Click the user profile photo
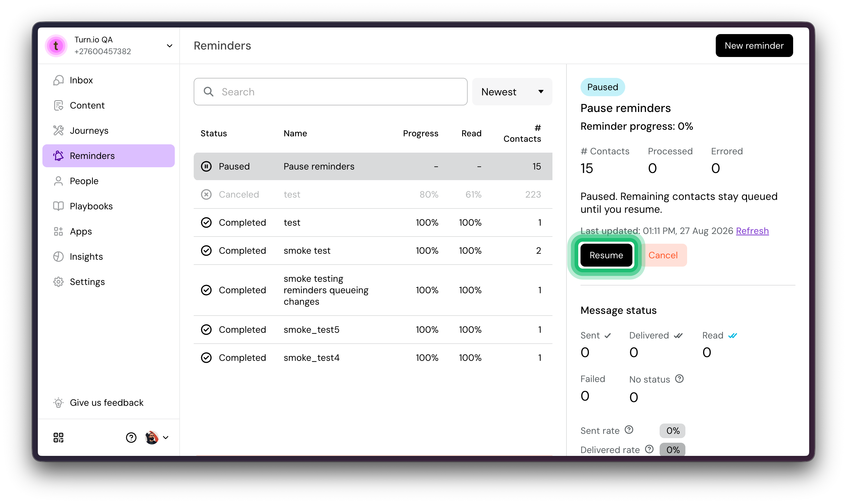Viewport: 847px width, 504px height. (x=152, y=438)
